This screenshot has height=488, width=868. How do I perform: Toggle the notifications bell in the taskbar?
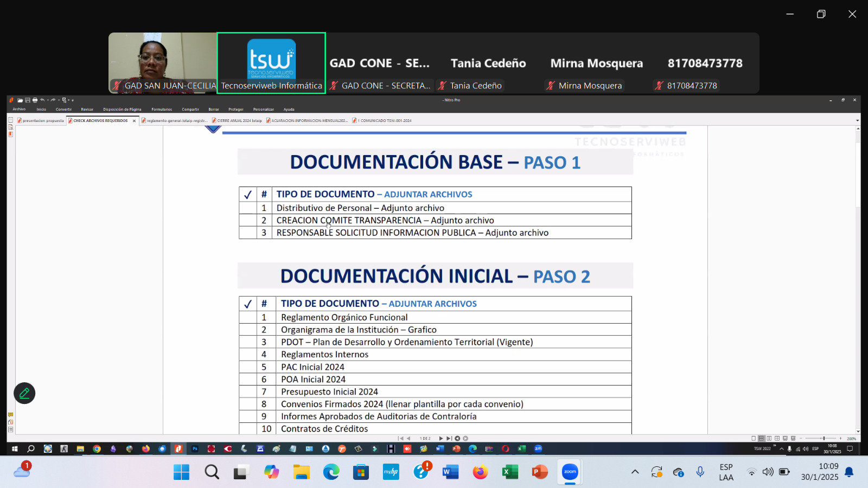click(x=849, y=472)
